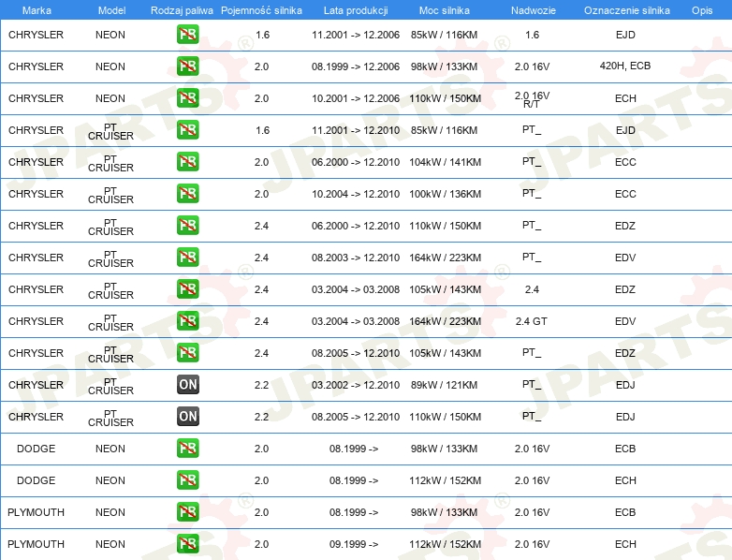This screenshot has width=732, height=560.
Task: Click DODGE brand in 98kW row
Action: pyautogui.click(x=36, y=449)
